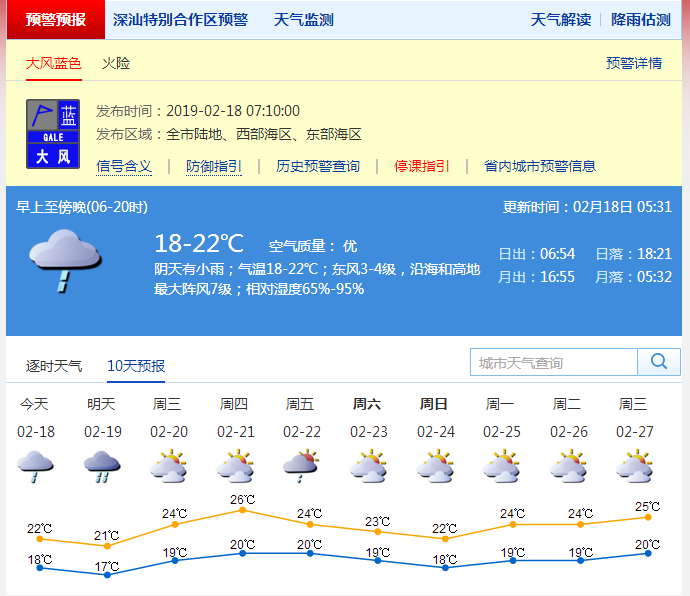Click the 降雨估测 link
690x596 pixels.
click(x=641, y=20)
